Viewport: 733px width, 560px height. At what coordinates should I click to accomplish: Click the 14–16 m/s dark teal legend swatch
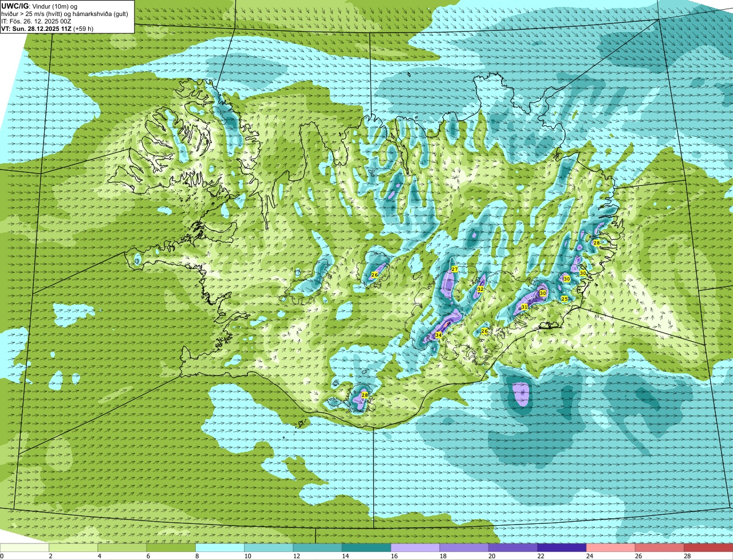pos(366,548)
